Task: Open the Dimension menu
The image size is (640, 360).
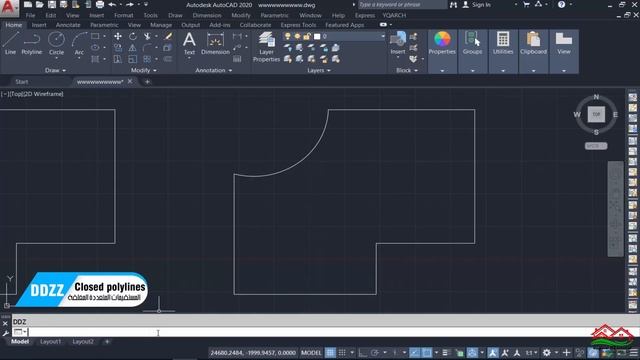Action: coord(207,15)
